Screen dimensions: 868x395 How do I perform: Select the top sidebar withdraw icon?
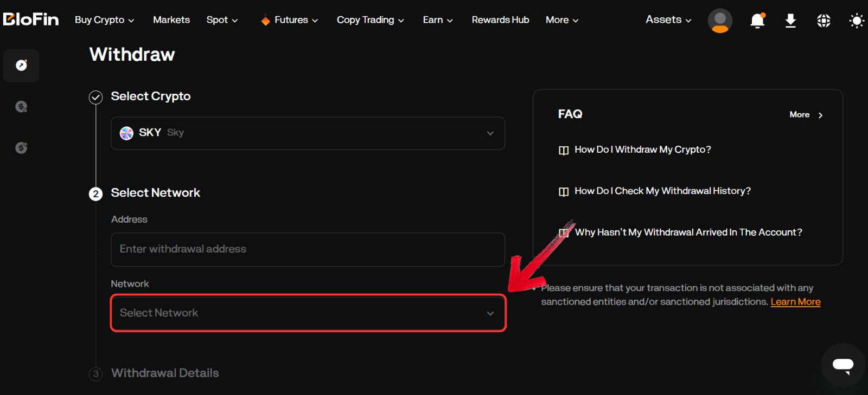21,66
